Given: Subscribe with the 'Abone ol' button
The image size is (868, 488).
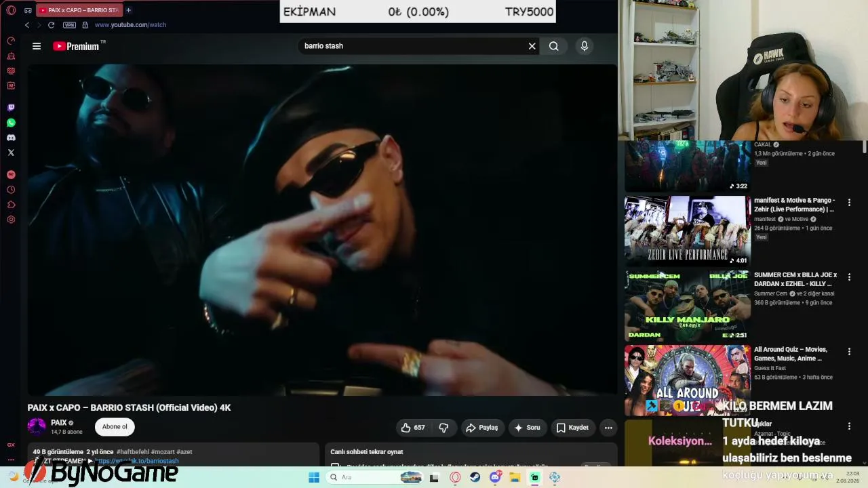Looking at the screenshot, I should pos(115,427).
